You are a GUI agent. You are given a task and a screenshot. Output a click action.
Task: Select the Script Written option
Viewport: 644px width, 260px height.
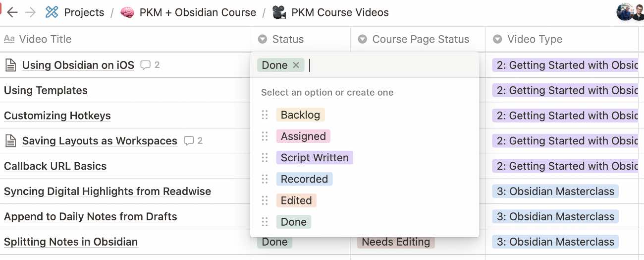click(315, 158)
